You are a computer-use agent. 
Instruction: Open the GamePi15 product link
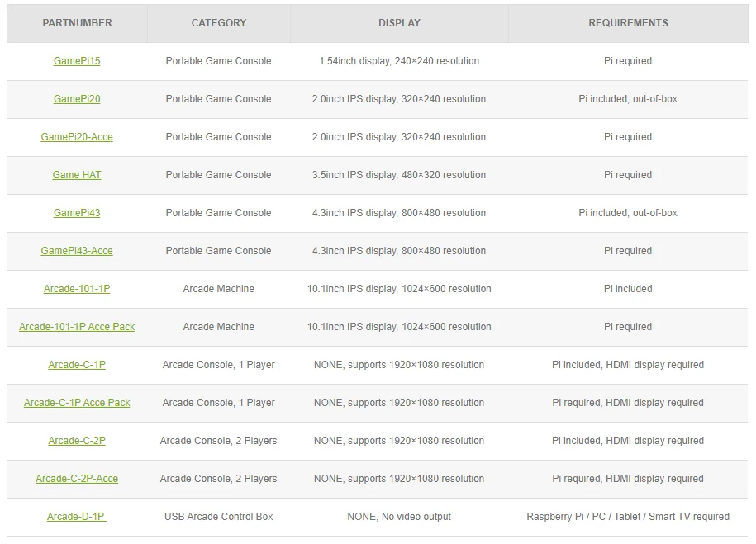(77, 61)
